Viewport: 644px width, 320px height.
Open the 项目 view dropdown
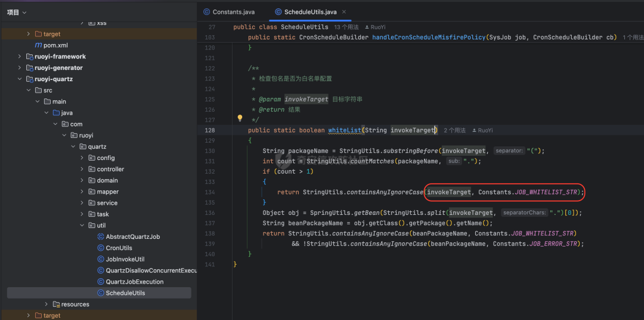click(17, 13)
